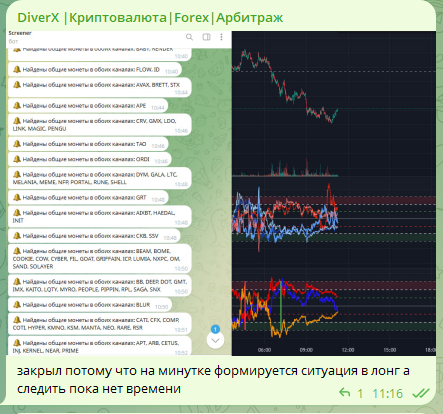
Task: Click the bell icon in the APE message
Action: (x=17, y=105)
